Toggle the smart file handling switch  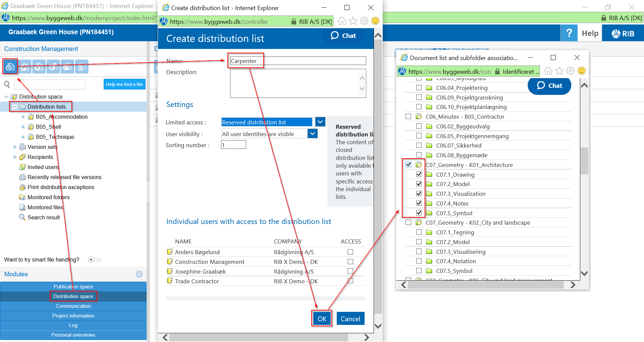click(x=94, y=260)
